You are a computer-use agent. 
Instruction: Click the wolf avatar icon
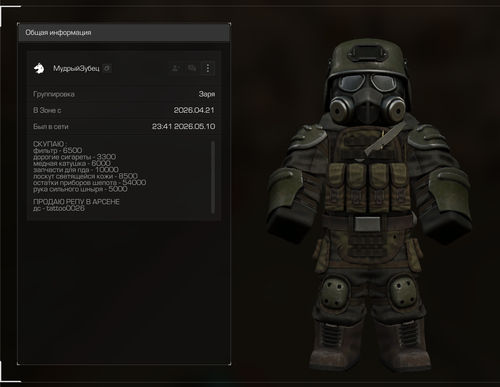pyautogui.click(x=39, y=68)
